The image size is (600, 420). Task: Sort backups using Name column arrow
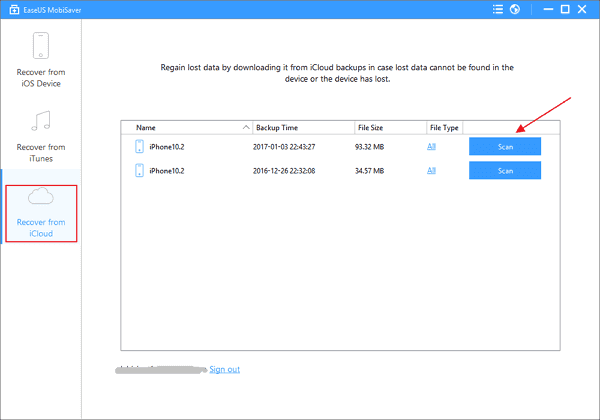pos(245,128)
